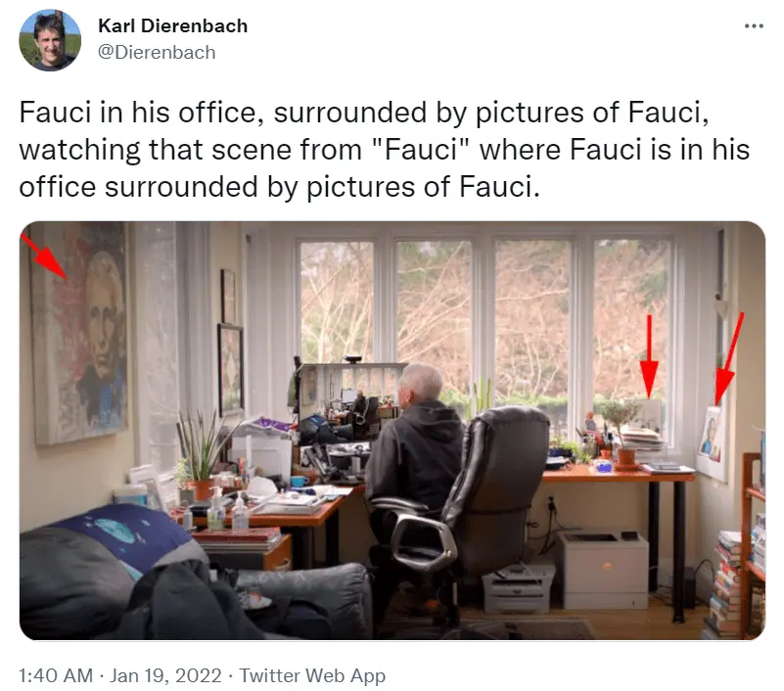Click the slanted red arrow at far right
The width and height of the screenshot is (784, 691).
pos(727,358)
